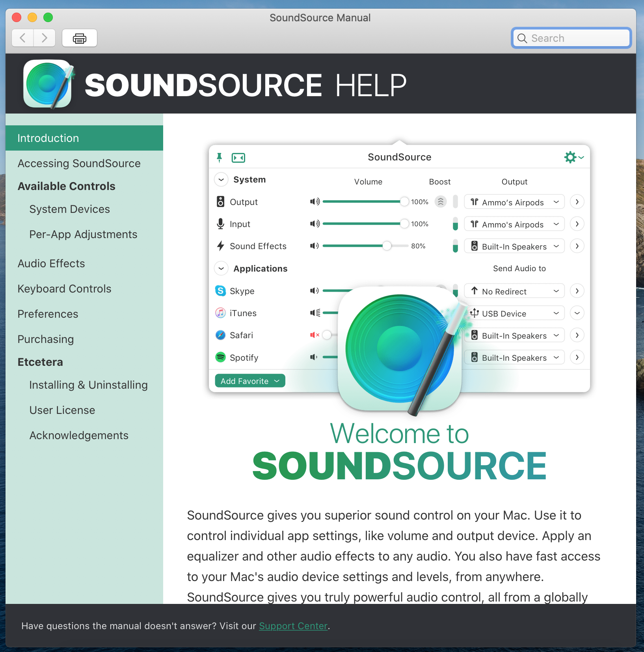Click the Sound Effects slider knob at 80%

pyautogui.click(x=387, y=246)
